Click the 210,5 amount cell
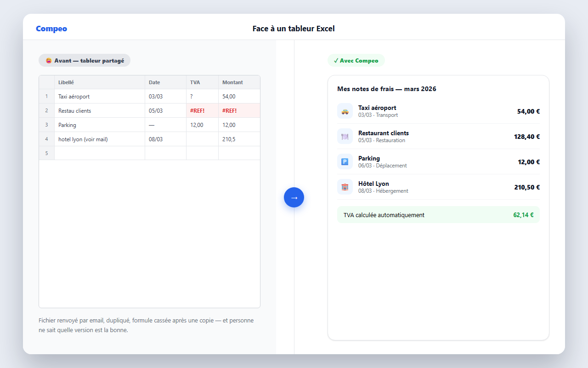588x368 pixels. pyautogui.click(x=239, y=139)
